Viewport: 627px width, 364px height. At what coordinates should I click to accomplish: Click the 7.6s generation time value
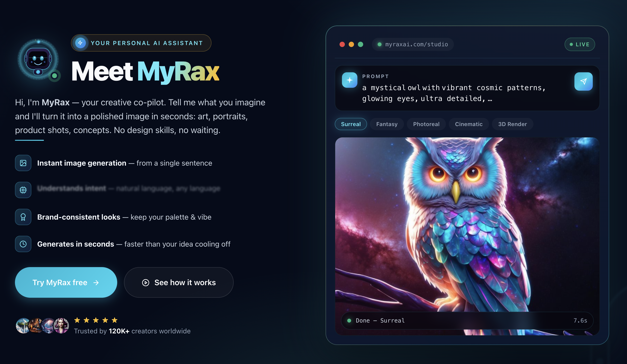coord(580,321)
